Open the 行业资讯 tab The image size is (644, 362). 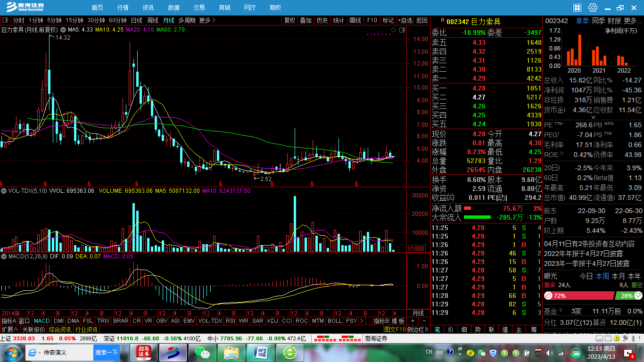click(87, 329)
